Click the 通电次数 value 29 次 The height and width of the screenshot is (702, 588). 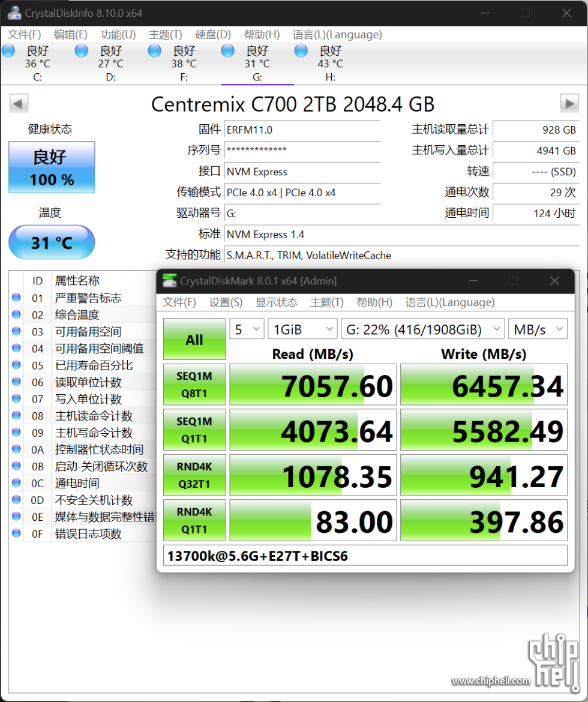coord(536,193)
